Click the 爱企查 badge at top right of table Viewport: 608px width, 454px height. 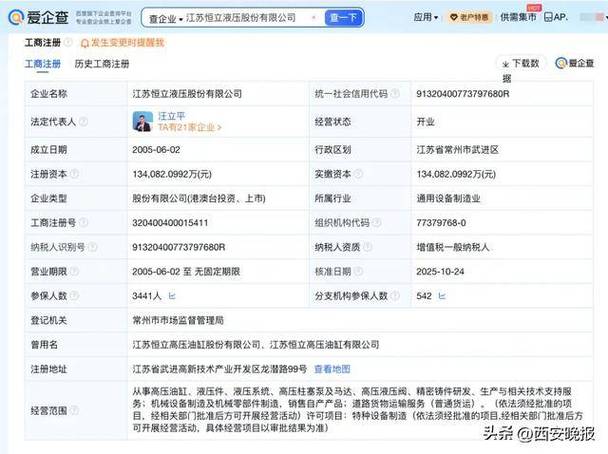575,63
